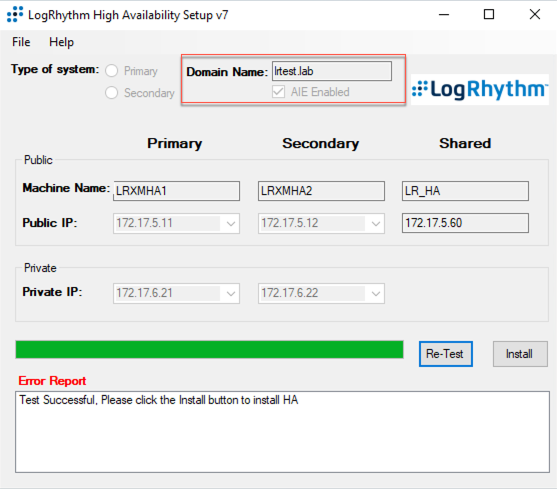Click the green progress bar
Image resolution: width=557 pixels, height=489 pixels.
(210, 349)
